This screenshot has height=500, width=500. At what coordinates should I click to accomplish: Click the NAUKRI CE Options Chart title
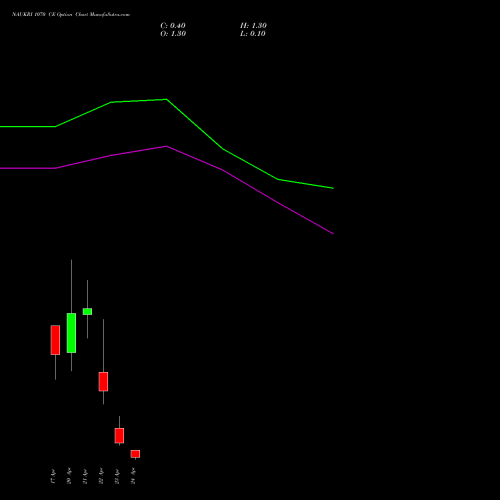(x=71, y=15)
